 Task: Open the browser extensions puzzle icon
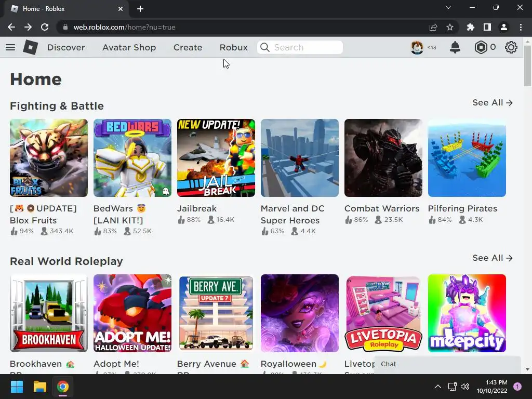coord(471,27)
